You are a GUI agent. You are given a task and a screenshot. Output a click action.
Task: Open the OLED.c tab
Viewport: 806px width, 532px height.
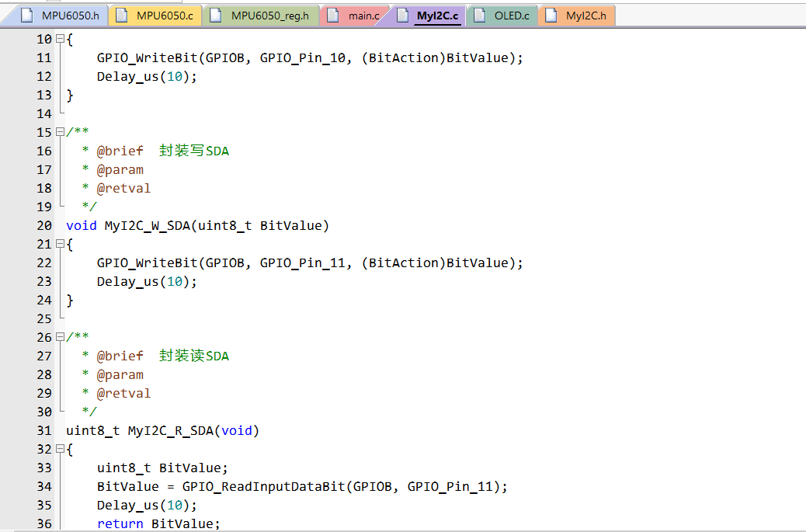pyautogui.click(x=502, y=16)
